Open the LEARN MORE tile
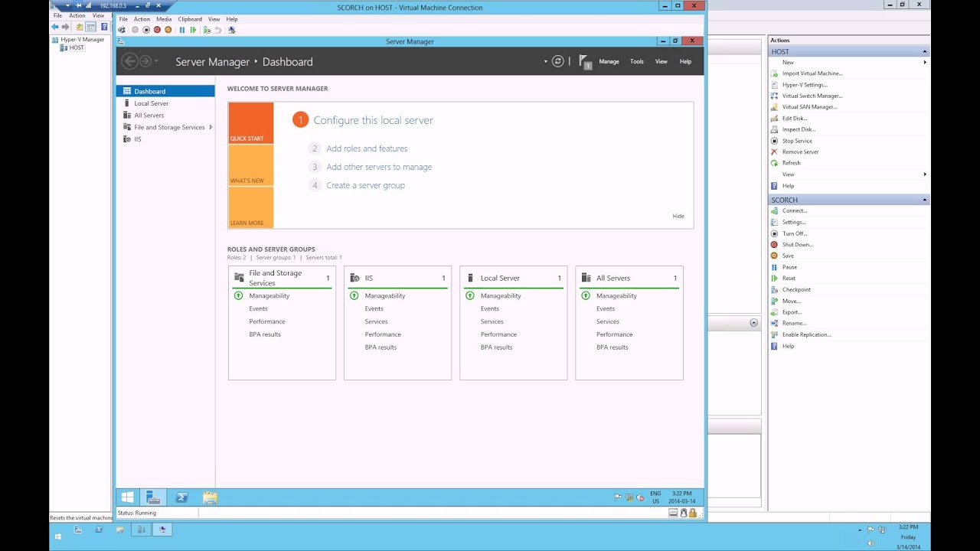980x551 pixels. point(250,207)
